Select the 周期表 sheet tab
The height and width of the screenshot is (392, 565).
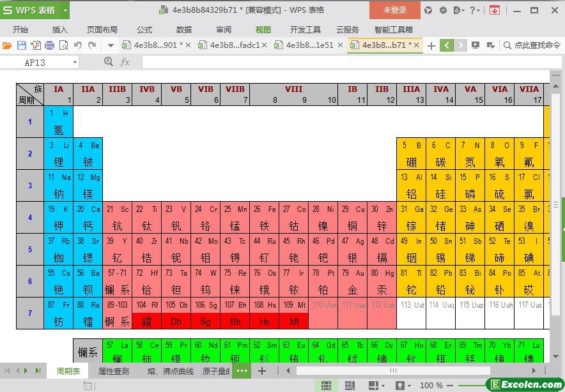[x=68, y=371]
